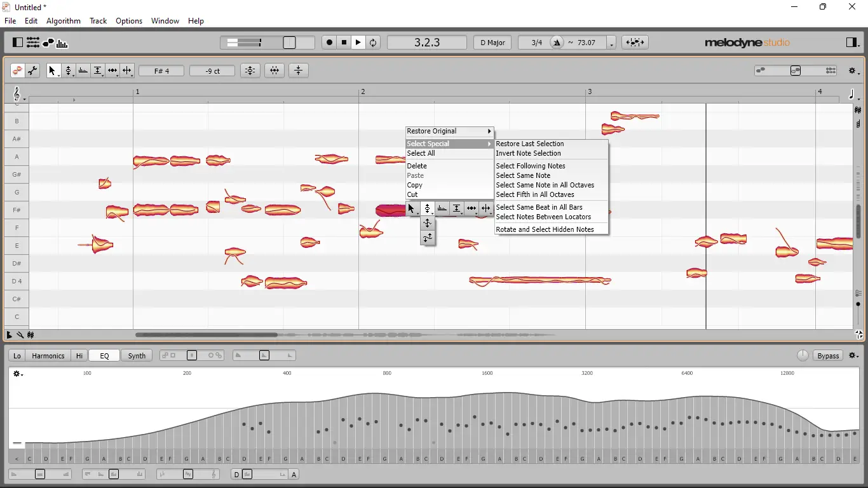The image size is (868, 488).
Task: Open the Algorithm menu
Action: coord(64,21)
